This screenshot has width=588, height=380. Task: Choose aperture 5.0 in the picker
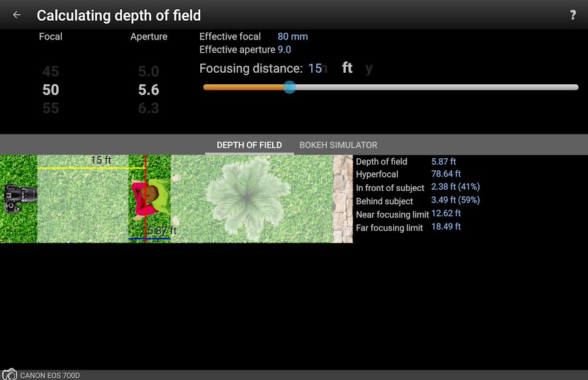click(148, 72)
